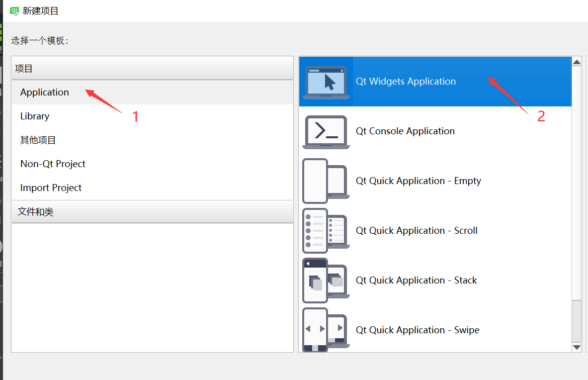
Task: Select Qt Quick Application - Empty label
Action: (x=418, y=181)
